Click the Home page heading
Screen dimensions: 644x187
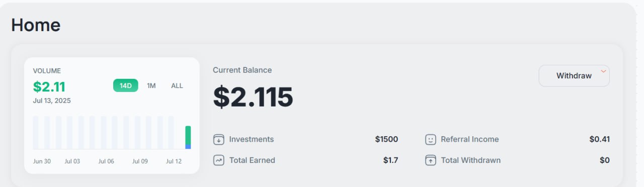click(x=36, y=25)
